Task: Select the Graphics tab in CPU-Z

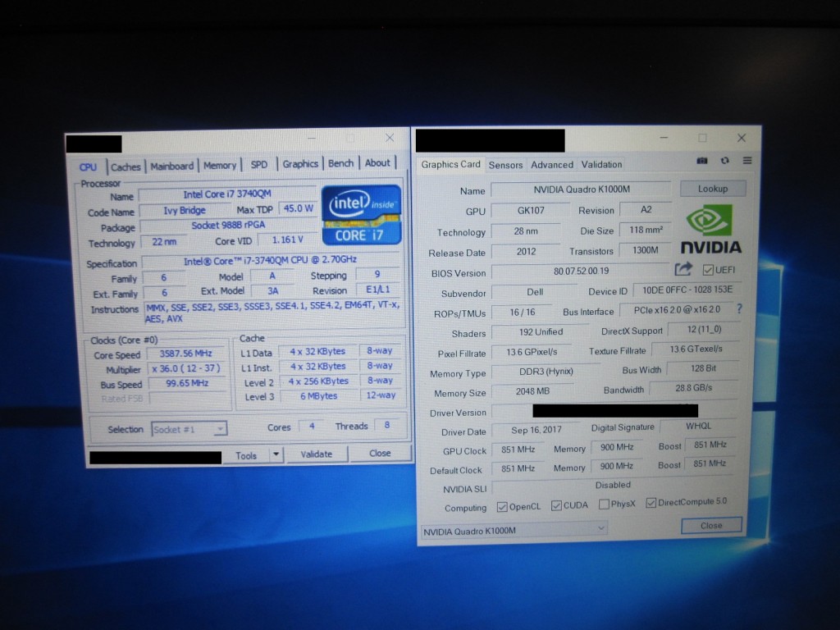Action: pyautogui.click(x=300, y=164)
